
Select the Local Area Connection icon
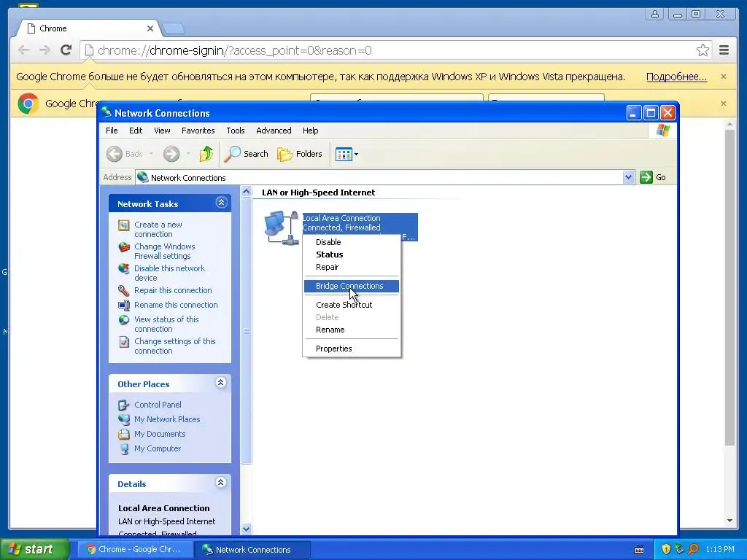[281, 227]
